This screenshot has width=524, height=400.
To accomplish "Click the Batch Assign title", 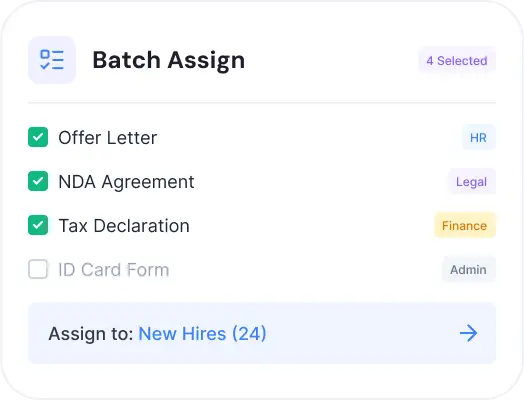I will click(169, 60).
